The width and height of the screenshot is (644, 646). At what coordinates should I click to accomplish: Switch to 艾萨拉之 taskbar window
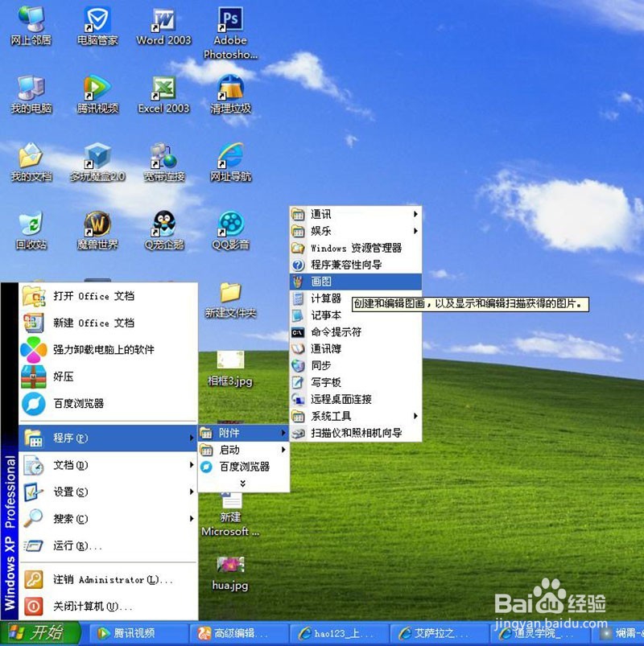440,633
